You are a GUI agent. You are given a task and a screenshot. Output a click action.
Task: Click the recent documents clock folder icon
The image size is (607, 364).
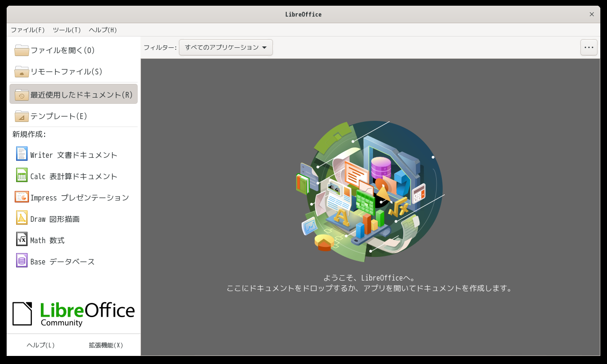22,94
